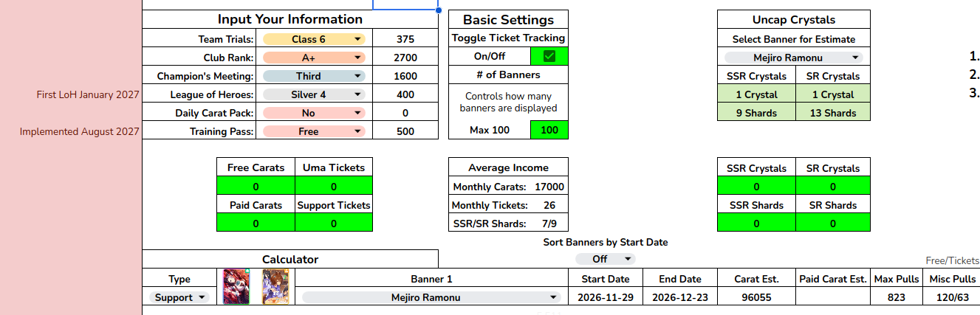Select the Implemented August 2027 note
Image resolution: width=980 pixels, height=315 pixels.
80,131
